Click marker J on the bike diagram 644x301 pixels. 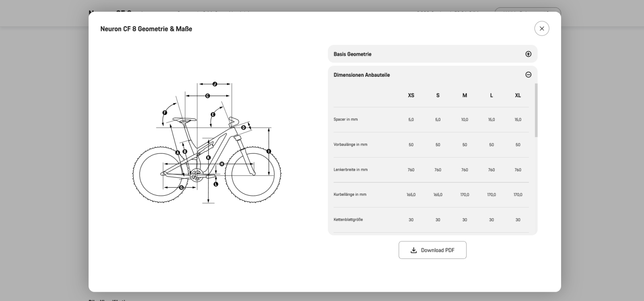pos(215,84)
